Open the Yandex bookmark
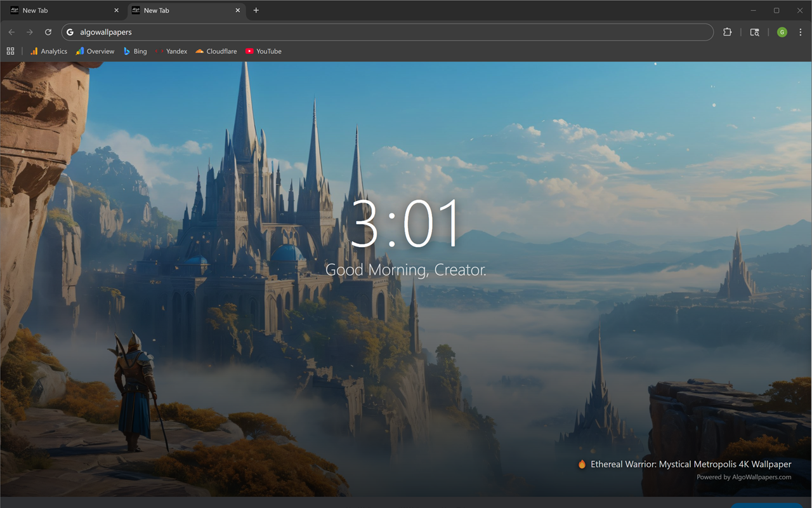 (x=171, y=51)
